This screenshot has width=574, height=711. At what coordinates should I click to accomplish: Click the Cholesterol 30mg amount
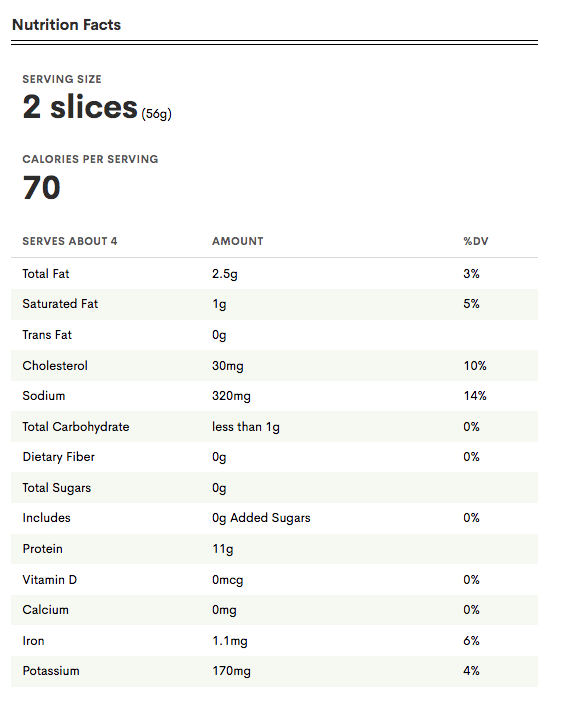(228, 366)
